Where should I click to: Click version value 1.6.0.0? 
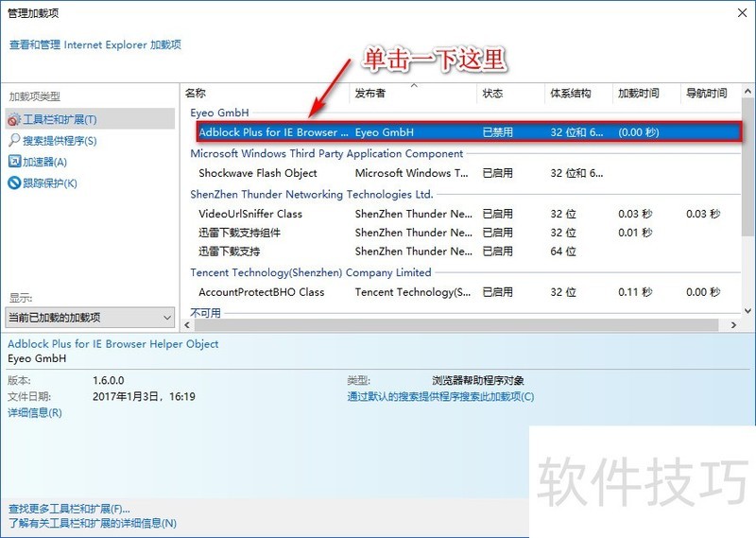tap(109, 380)
